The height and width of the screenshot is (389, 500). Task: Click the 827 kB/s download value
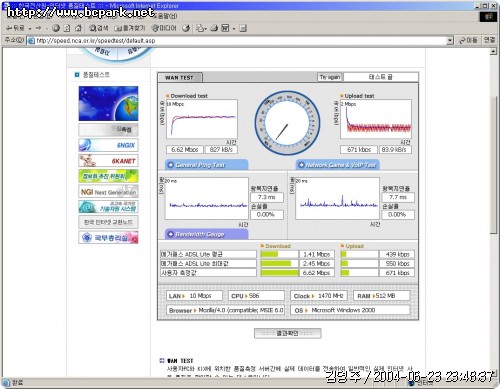(221, 150)
